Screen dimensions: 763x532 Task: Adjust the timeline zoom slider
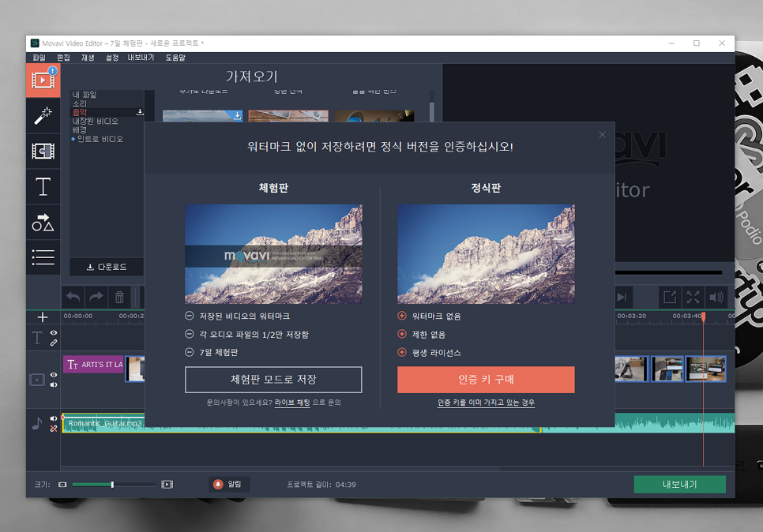(114, 485)
